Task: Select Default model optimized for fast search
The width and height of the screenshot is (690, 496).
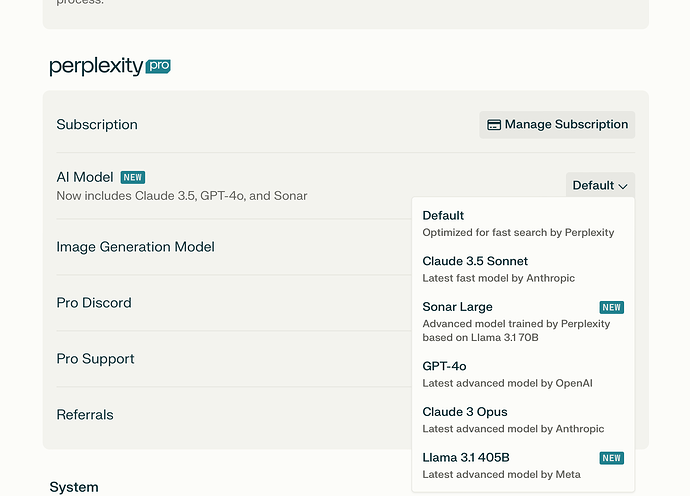Action: tap(523, 224)
